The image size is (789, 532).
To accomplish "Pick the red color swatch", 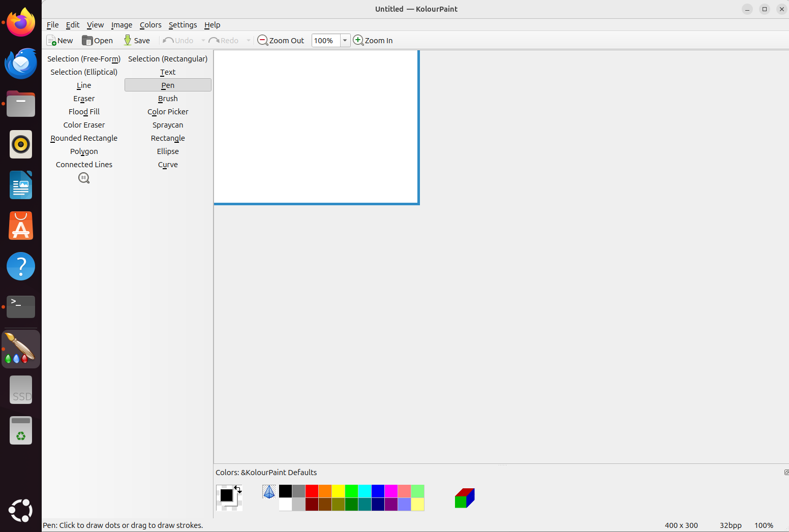I will click(312, 491).
